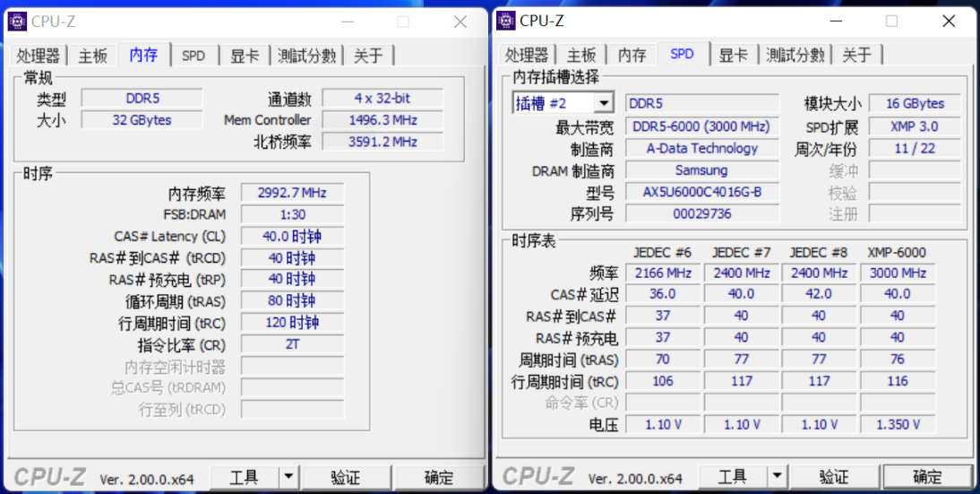
Task: Open 显卡 tab in right CPU-Z window
Action: pos(734,55)
